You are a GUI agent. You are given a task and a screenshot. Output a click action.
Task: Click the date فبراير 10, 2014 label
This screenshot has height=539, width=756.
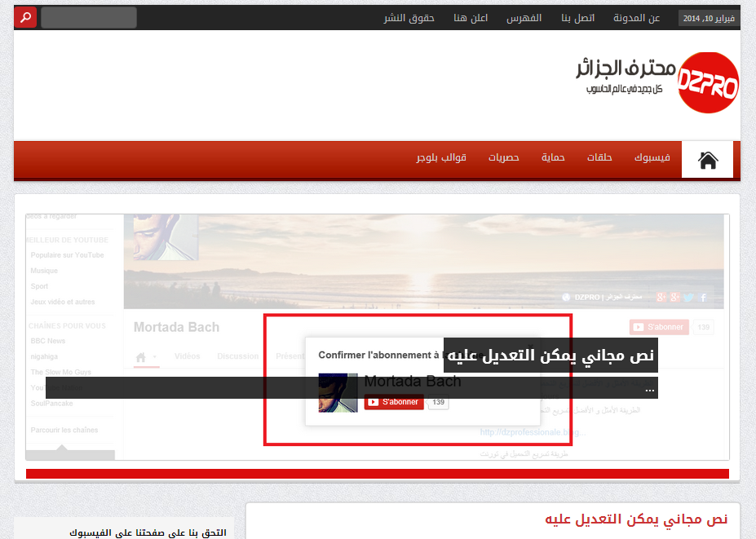tap(708, 18)
